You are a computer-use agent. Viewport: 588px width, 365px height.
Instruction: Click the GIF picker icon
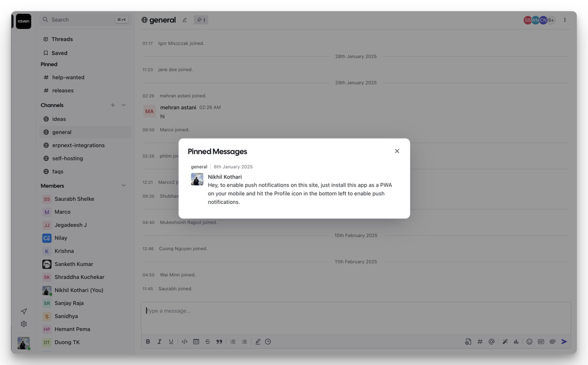[541, 341]
